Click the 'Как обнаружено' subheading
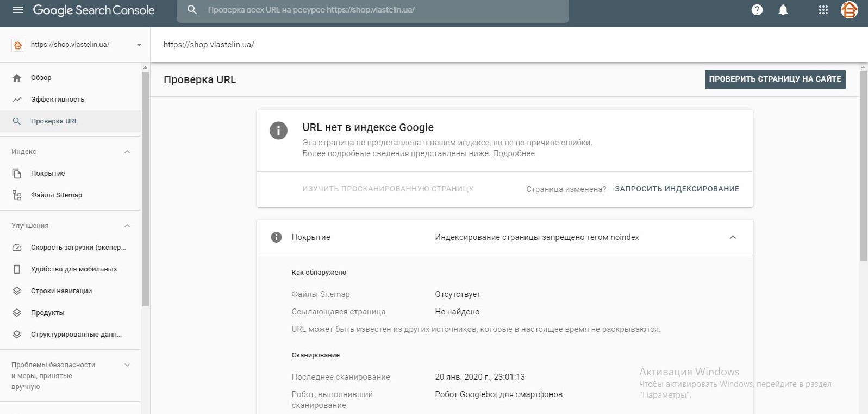 [319, 273]
